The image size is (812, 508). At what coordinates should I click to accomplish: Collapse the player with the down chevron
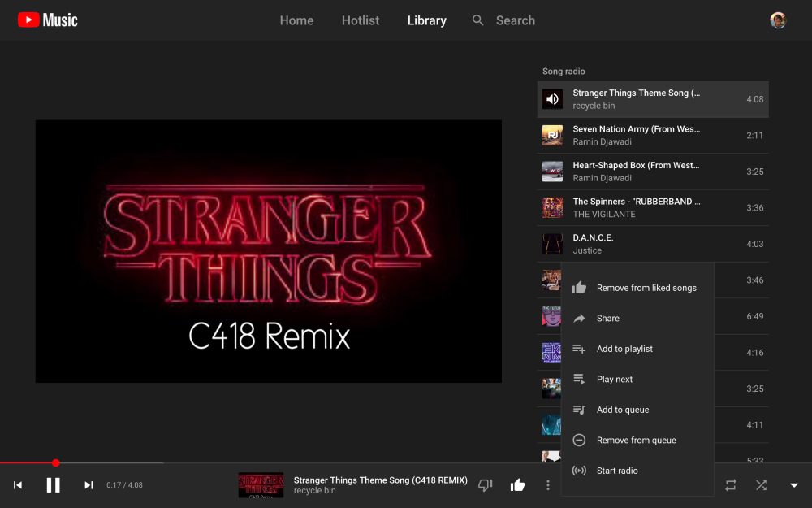792,484
